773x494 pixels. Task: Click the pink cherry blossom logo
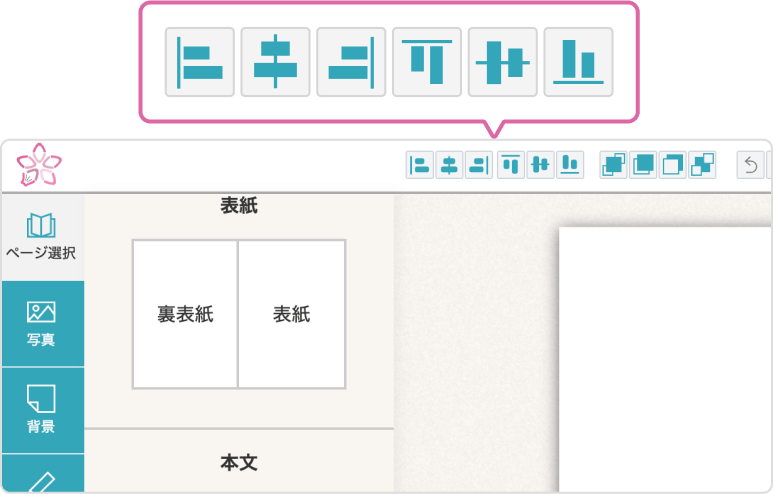coord(39,165)
